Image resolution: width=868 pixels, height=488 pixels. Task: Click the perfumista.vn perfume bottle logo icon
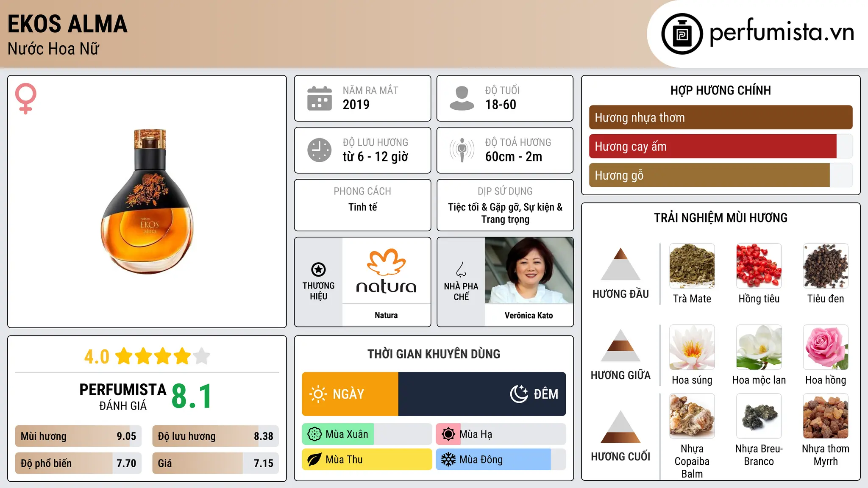point(682,34)
